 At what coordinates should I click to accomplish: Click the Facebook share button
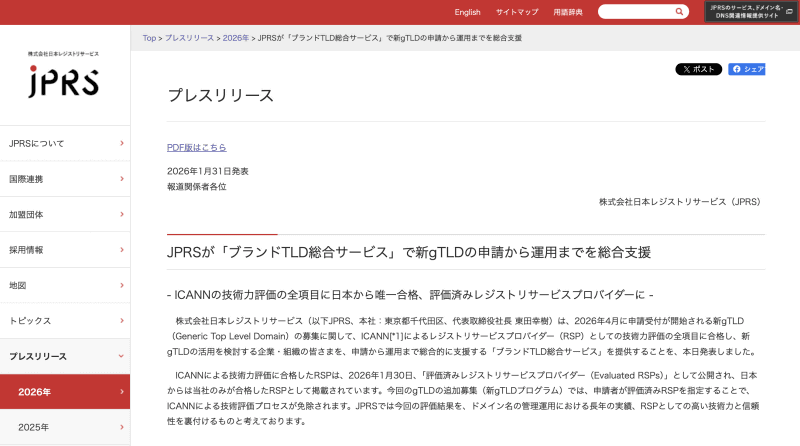[x=746, y=69]
